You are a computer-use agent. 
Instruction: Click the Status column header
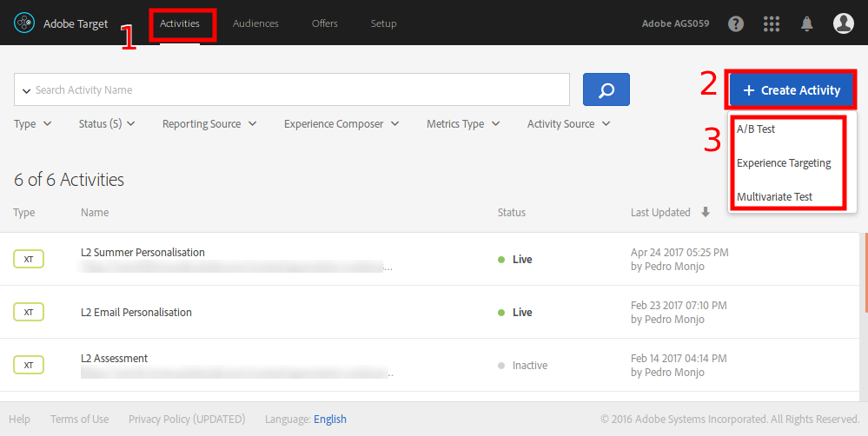(x=512, y=213)
